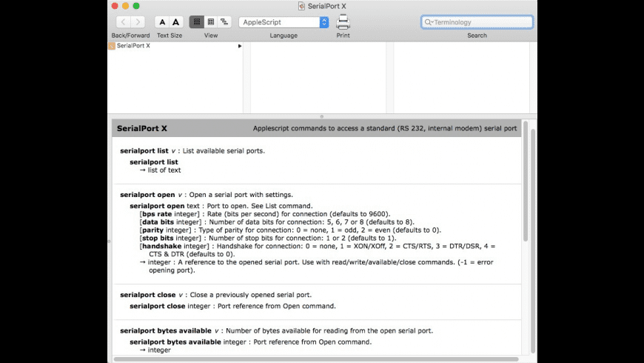Click the Print printer icon
Image resolution: width=644 pixels, height=363 pixels.
point(343,21)
